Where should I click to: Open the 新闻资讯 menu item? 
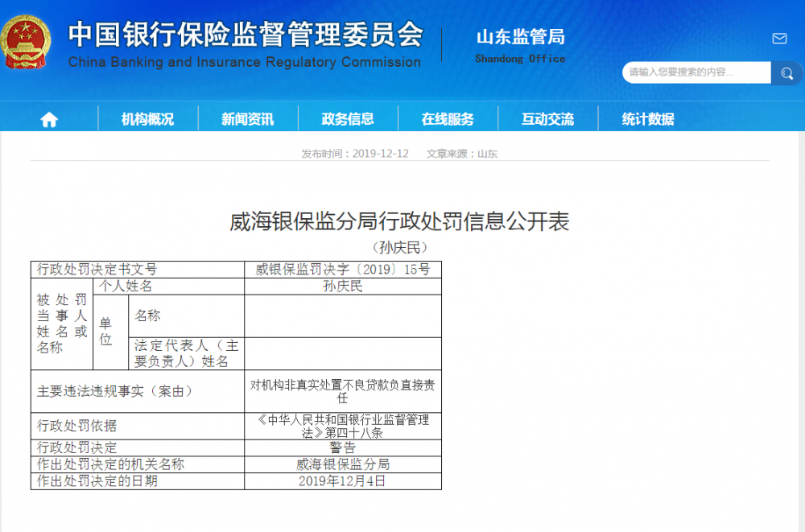pos(247,118)
